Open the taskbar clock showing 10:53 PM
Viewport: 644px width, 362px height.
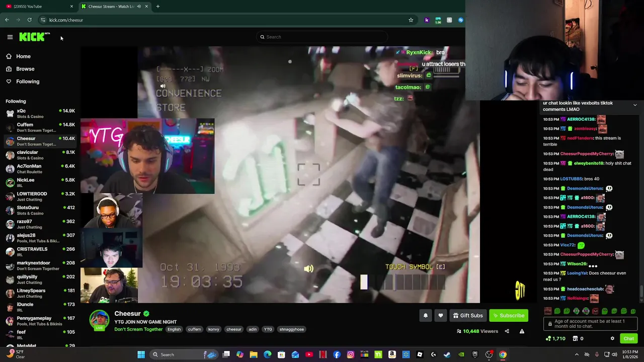click(631, 354)
